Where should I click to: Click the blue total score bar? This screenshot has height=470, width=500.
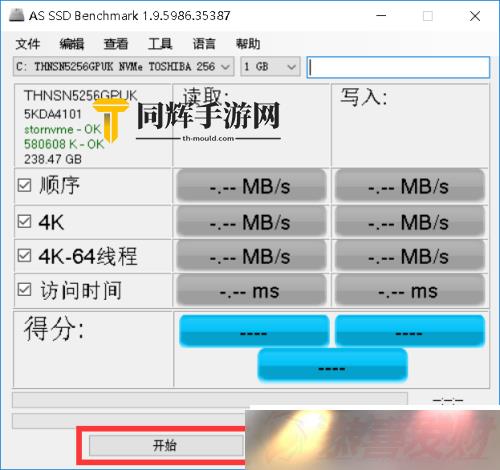(x=332, y=365)
